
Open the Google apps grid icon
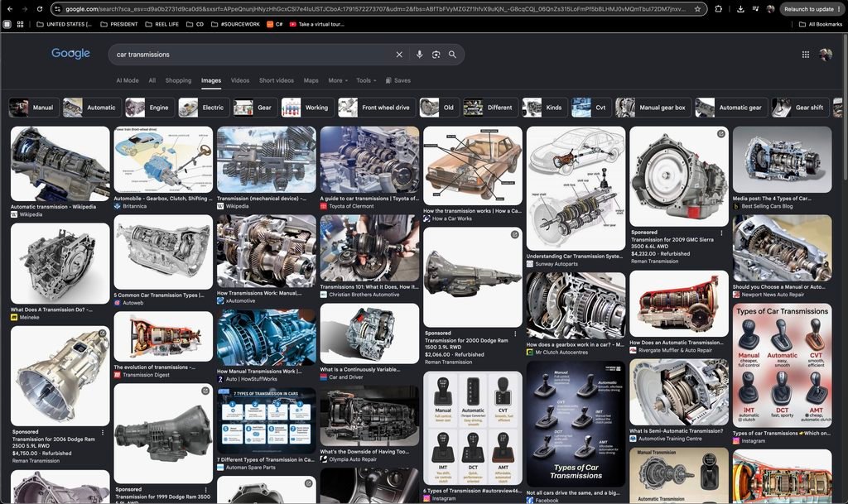[x=805, y=55]
